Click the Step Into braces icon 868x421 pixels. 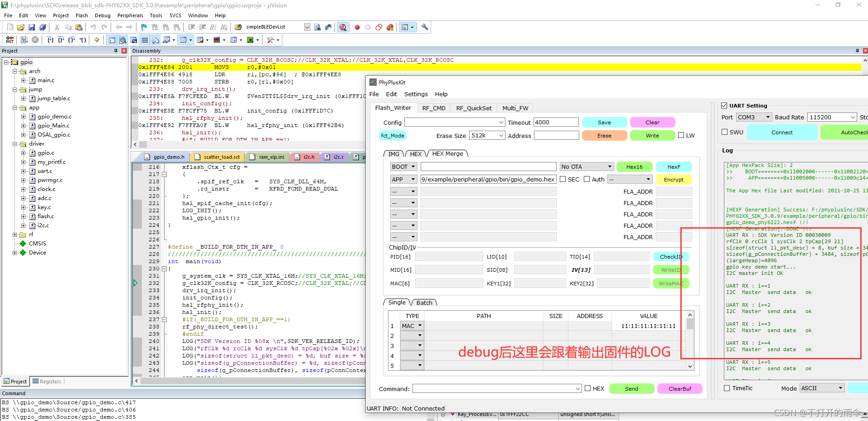pyautogui.click(x=50, y=40)
